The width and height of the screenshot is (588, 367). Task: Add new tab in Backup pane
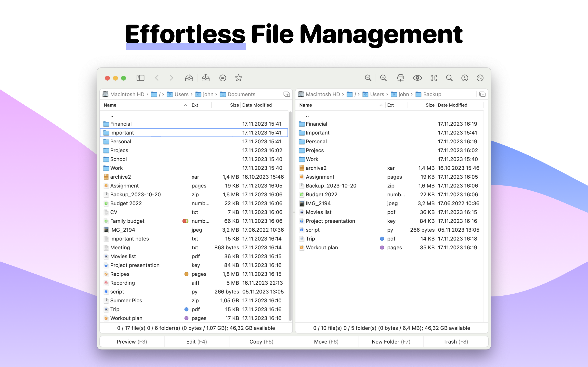(x=482, y=94)
